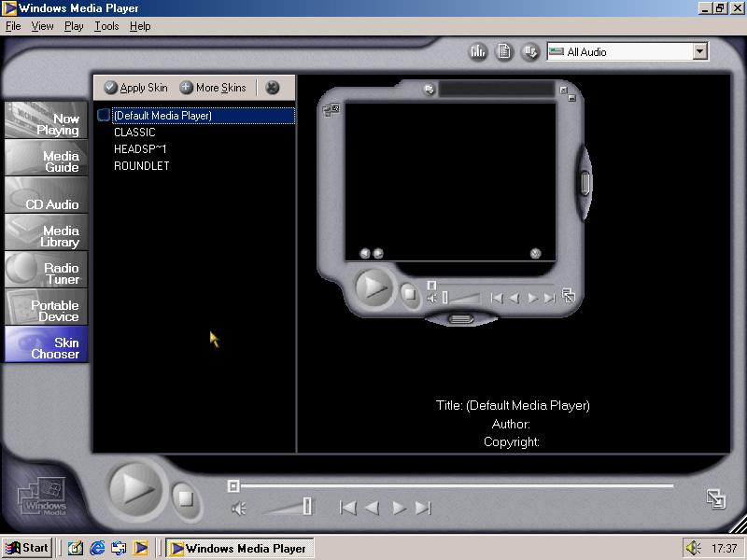The image size is (747, 560).
Task: Click the Apply Skin button
Action: (x=136, y=88)
